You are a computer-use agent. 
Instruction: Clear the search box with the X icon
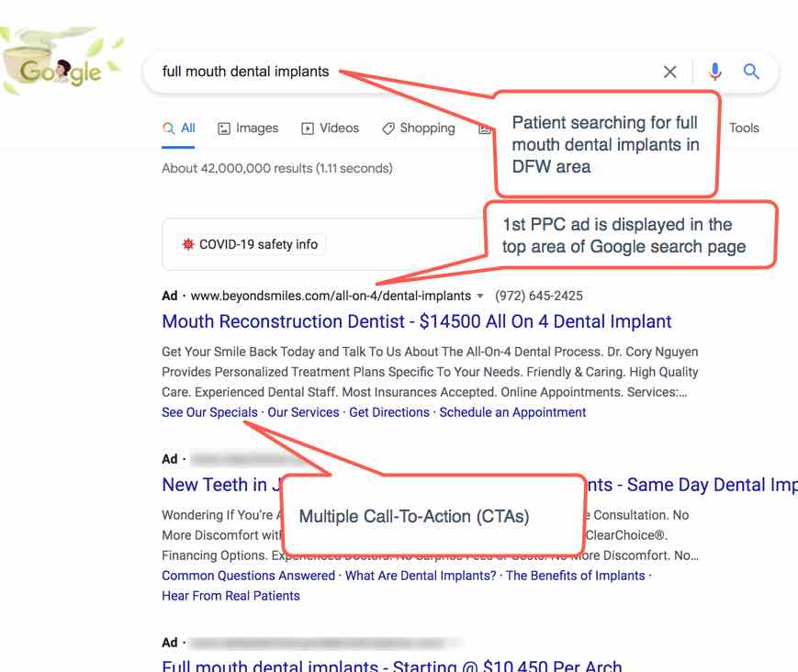pyautogui.click(x=669, y=72)
